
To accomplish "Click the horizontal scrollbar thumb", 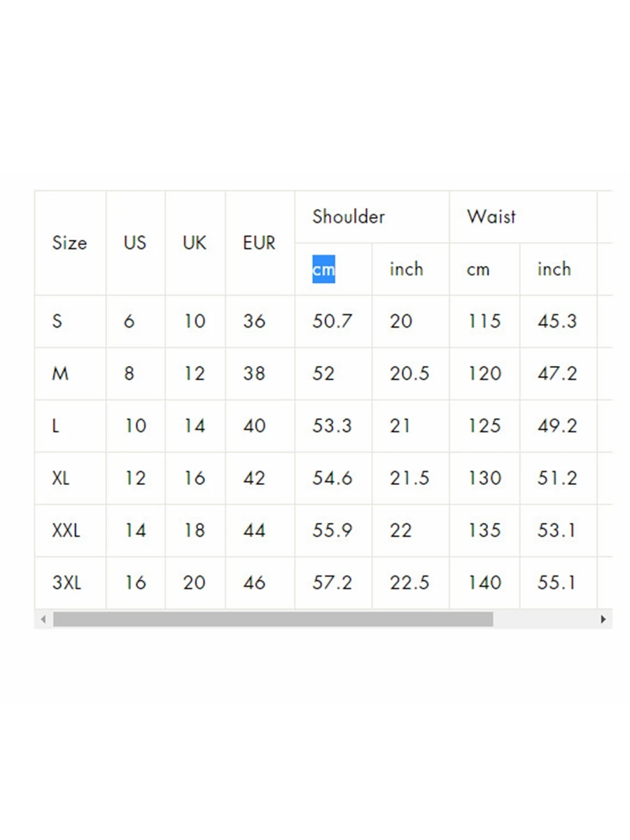I will point(273,619).
